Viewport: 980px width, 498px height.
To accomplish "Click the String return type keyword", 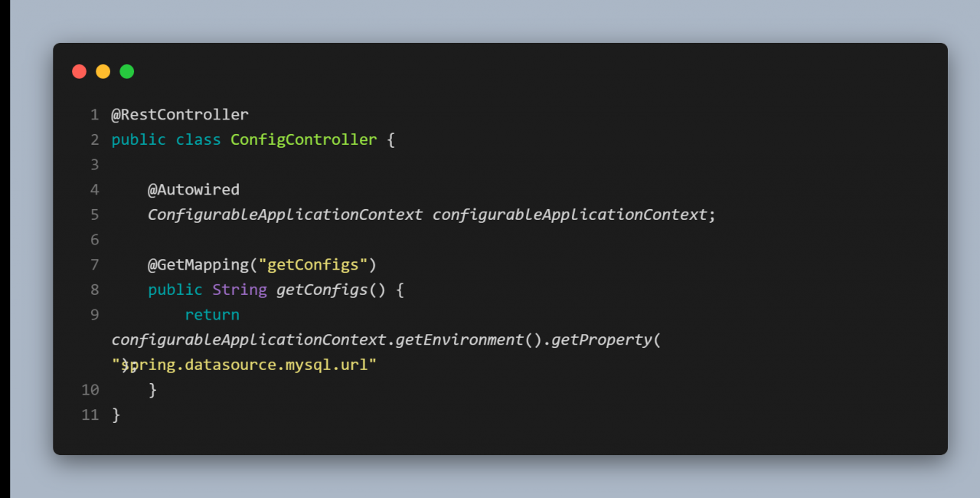I will pyautogui.click(x=240, y=290).
